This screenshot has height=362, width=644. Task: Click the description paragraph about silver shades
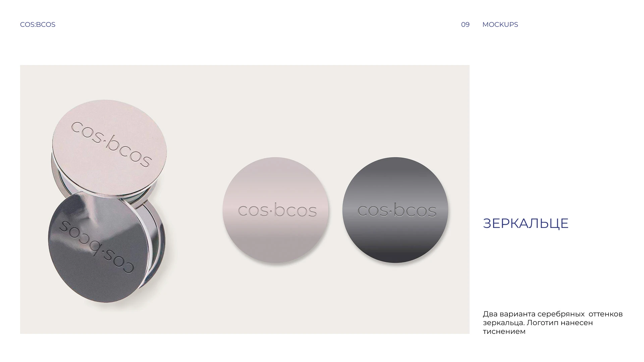(553, 322)
